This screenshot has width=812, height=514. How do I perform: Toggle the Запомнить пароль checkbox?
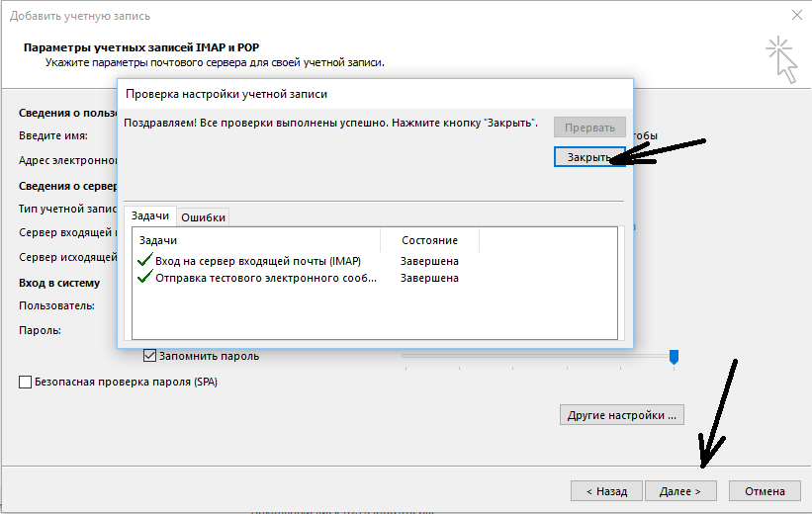tap(150, 356)
